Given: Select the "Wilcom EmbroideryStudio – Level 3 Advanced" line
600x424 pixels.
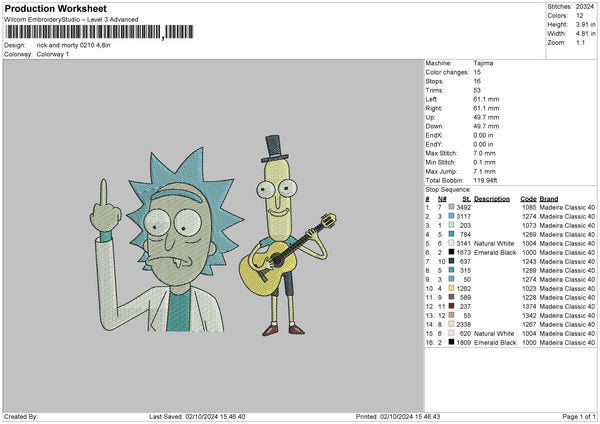Looking at the screenshot, I should point(71,20).
